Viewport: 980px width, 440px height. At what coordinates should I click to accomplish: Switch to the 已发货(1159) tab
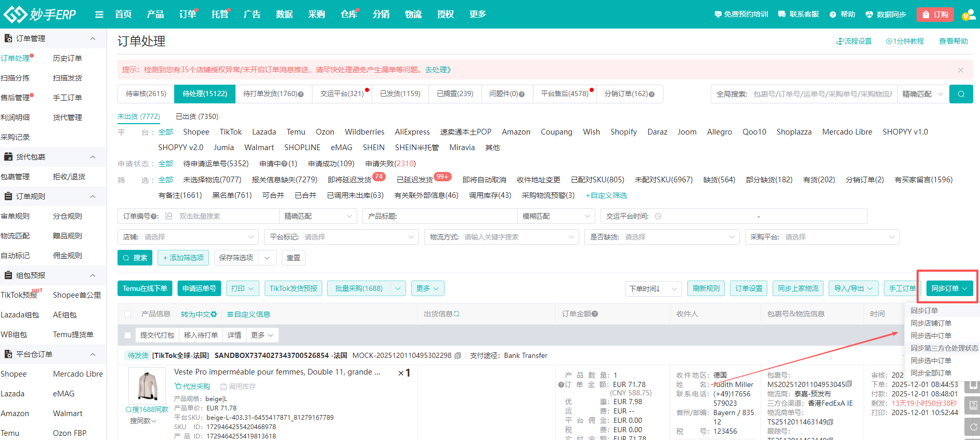[400, 94]
